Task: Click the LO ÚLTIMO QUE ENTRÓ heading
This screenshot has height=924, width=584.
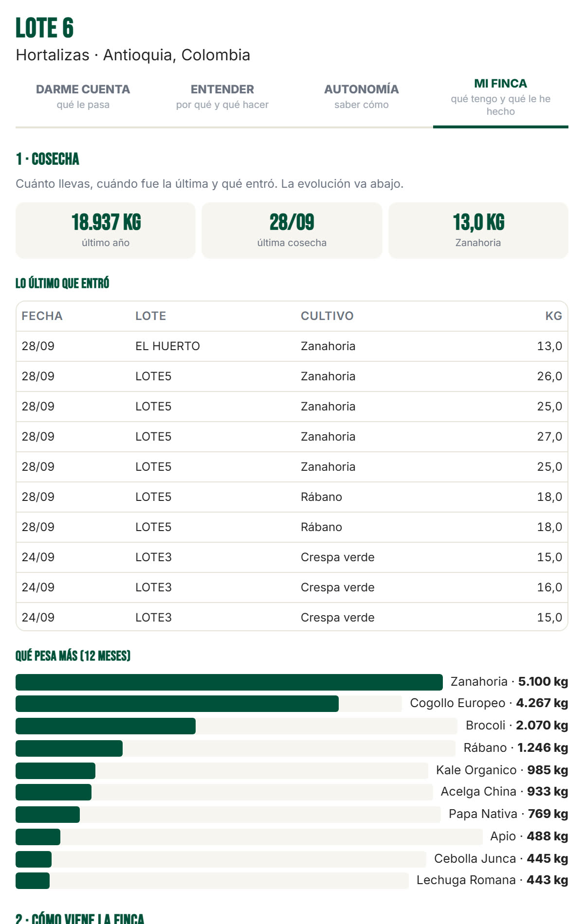Action: (62, 283)
